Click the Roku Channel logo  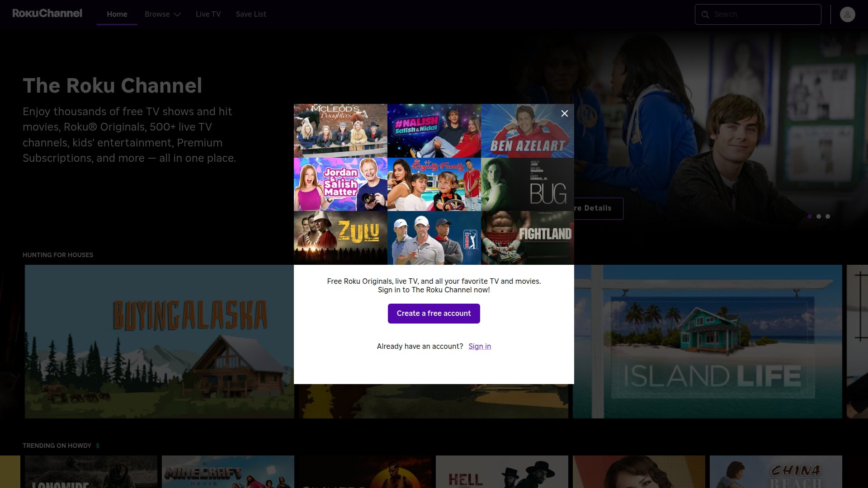click(x=47, y=14)
